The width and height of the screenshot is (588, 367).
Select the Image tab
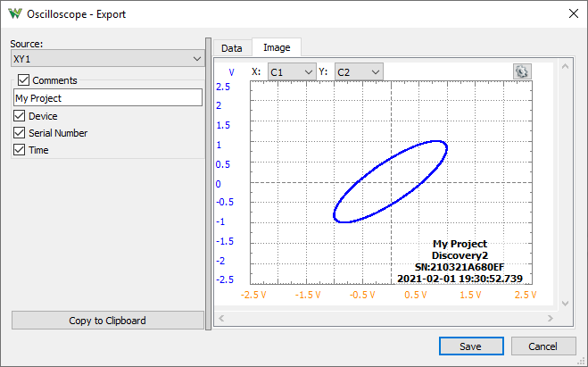pyautogui.click(x=277, y=48)
